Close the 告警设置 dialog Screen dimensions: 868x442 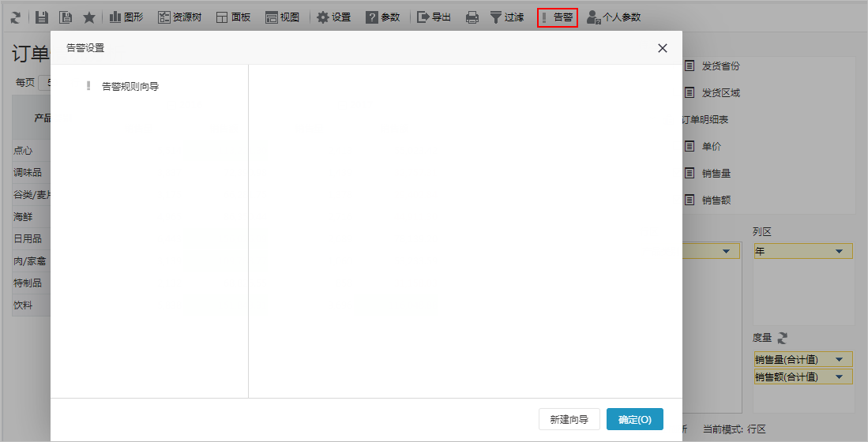(x=662, y=48)
